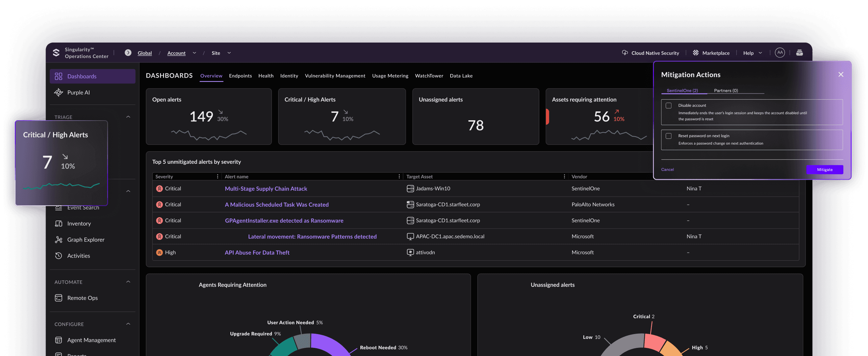Open the Inventory icon in sidebar

(x=58, y=224)
